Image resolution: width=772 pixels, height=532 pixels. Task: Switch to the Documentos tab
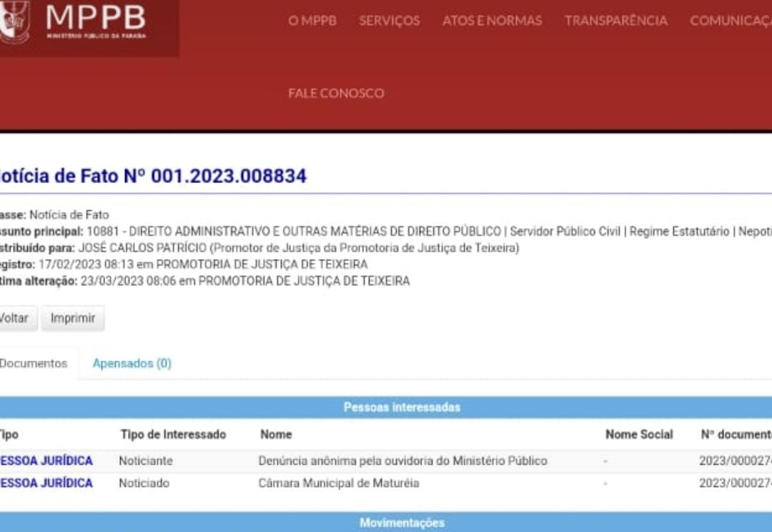[33, 363]
